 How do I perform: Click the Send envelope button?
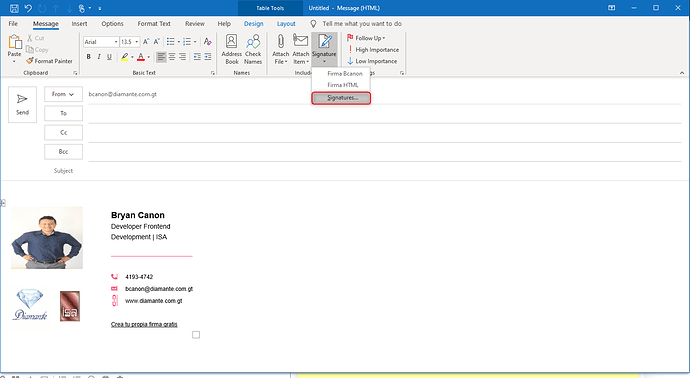[22, 104]
